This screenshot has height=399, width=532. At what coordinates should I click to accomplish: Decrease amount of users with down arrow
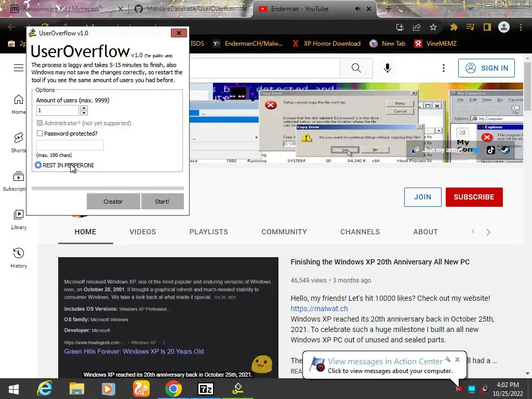pos(84,113)
